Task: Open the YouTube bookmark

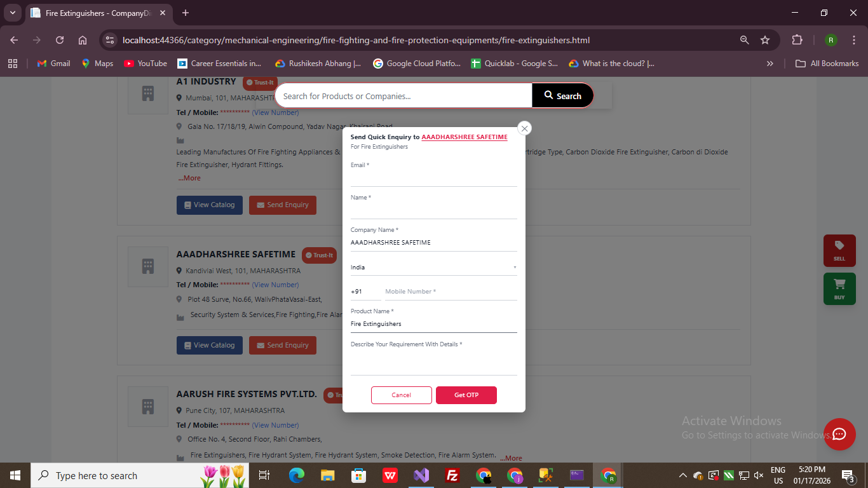Action: click(x=146, y=64)
